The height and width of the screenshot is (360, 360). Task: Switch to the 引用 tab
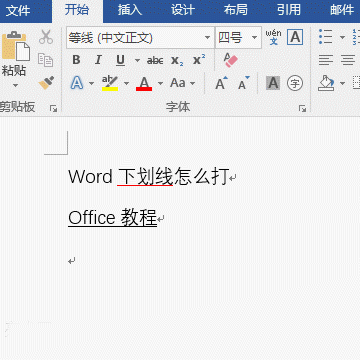289,11
